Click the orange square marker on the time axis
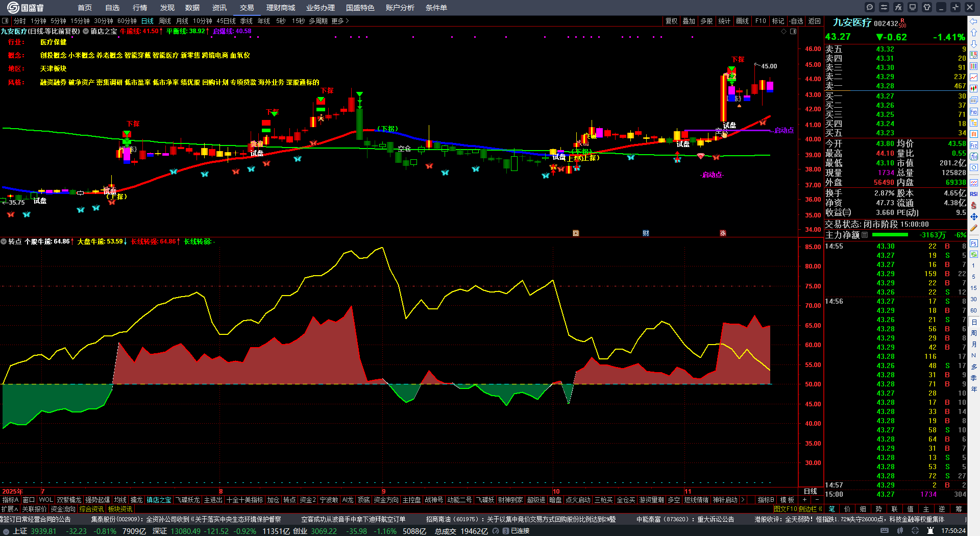 coord(576,233)
